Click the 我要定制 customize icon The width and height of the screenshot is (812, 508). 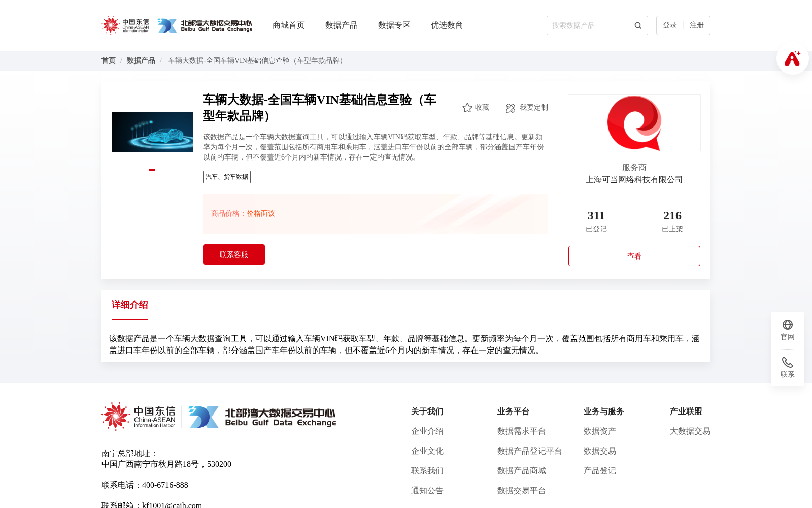pyautogui.click(x=511, y=108)
